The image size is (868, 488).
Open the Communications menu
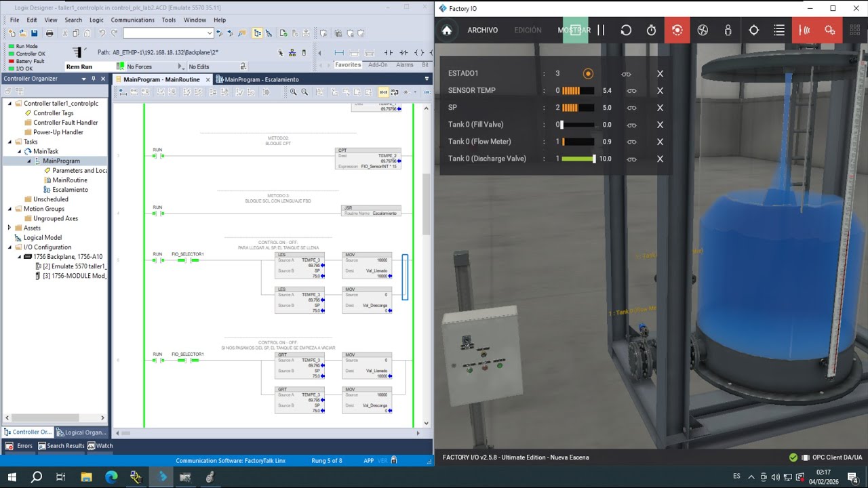click(x=132, y=20)
